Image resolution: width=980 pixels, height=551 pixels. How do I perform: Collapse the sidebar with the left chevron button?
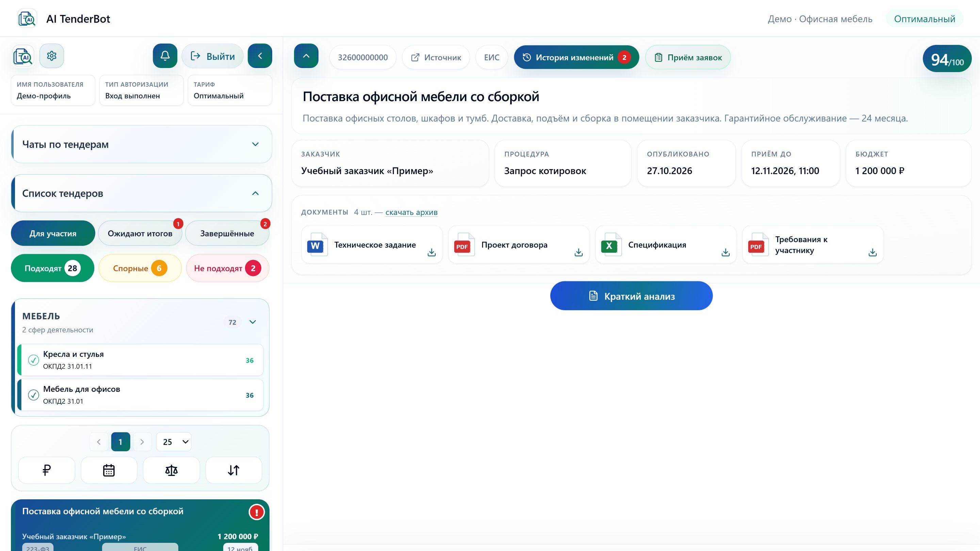point(260,56)
